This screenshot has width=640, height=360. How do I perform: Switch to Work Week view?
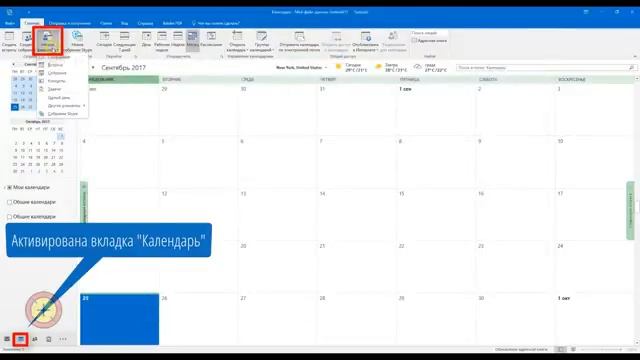(162, 41)
